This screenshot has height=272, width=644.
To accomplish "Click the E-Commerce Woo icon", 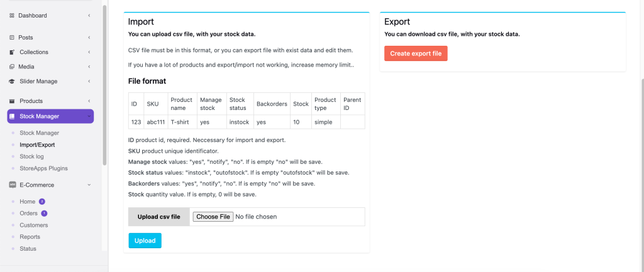I will (12, 185).
